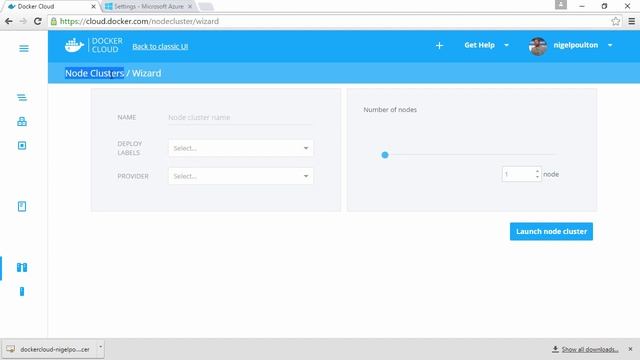Switch to the Settings - Microsoft Azure tab
Viewport: 640px width, 360px height.
[149, 7]
